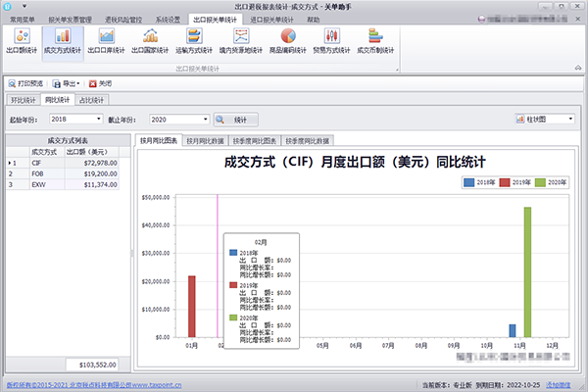The width and height of the screenshot is (588, 392).
Task: Open 成交币制统计 currency statistics
Action: (375, 41)
